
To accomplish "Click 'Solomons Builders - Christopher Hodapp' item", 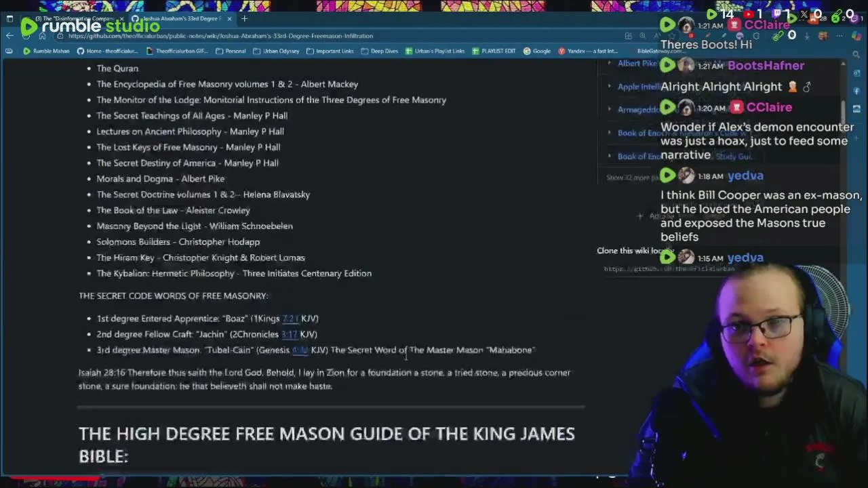I will [x=178, y=242].
